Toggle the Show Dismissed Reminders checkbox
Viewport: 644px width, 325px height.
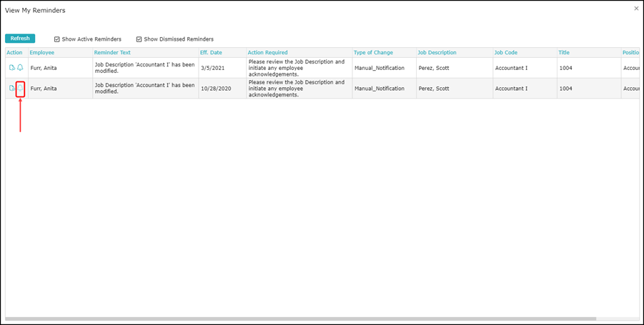click(x=139, y=39)
